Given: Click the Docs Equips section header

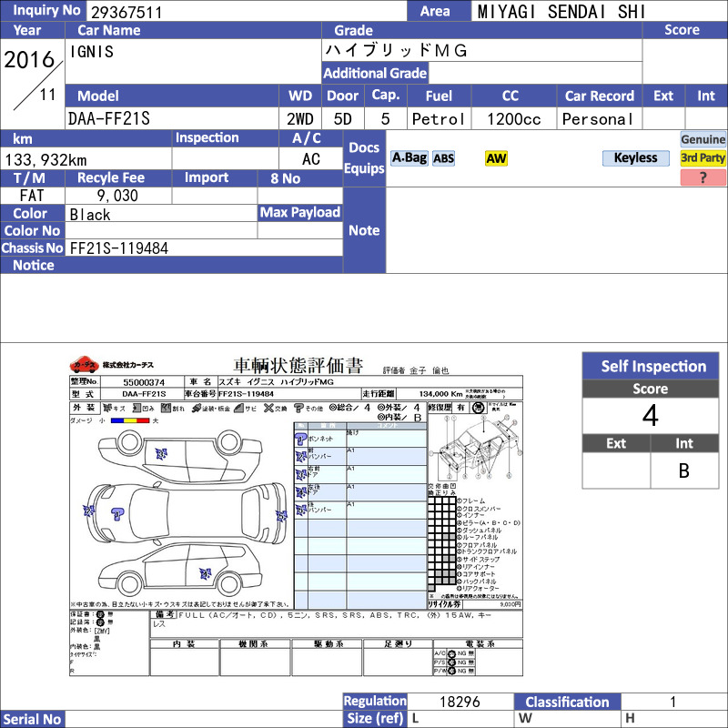Looking at the screenshot, I should pyautogui.click(x=364, y=158).
